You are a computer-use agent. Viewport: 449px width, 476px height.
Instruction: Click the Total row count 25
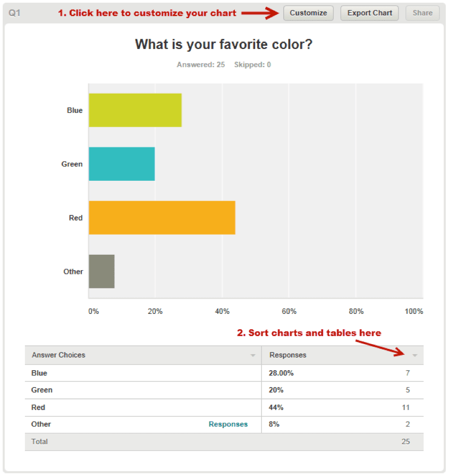pos(405,442)
